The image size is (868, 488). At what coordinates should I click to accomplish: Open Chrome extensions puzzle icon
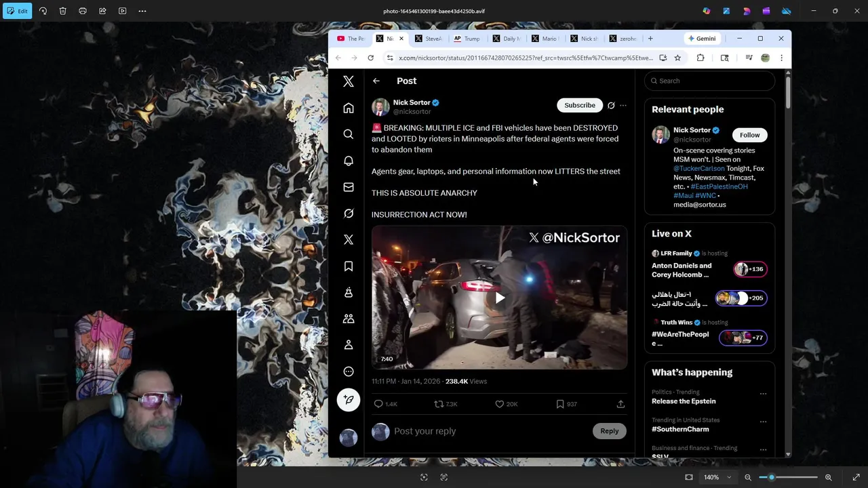point(701,58)
